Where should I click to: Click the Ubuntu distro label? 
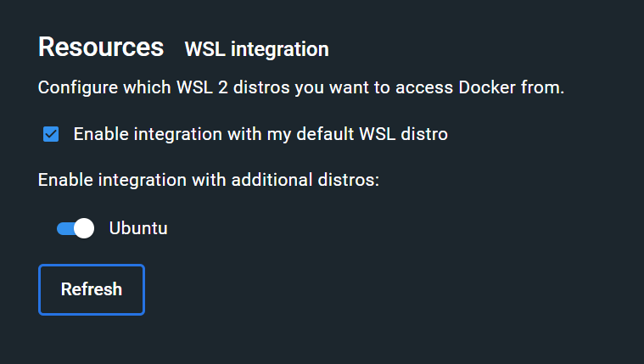[x=138, y=228]
